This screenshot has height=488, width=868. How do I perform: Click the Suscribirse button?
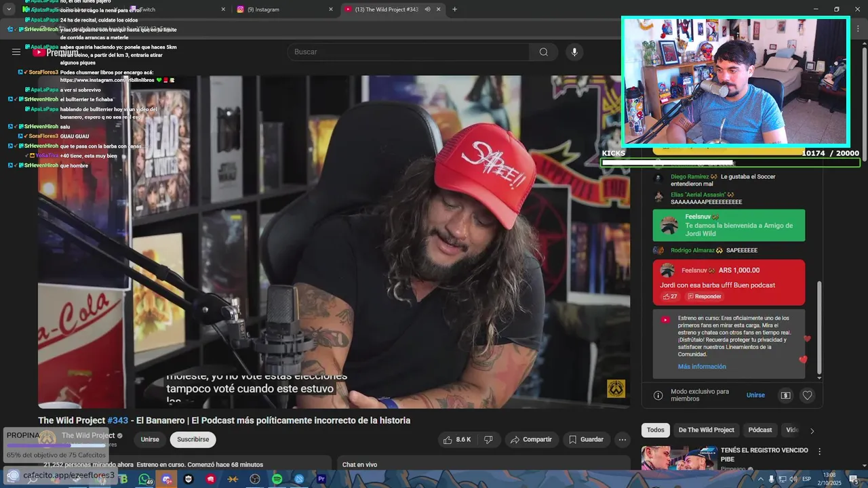(x=193, y=439)
